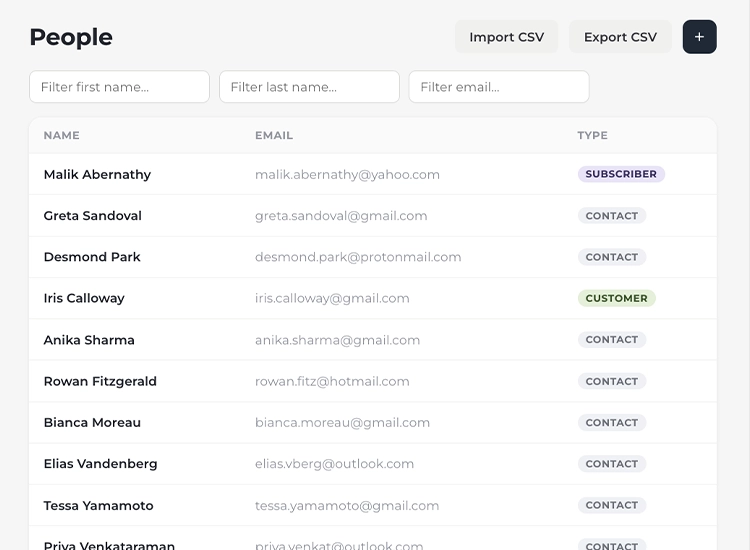Focus the Filter email field
This screenshot has width=750, height=550.
click(499, 87)
